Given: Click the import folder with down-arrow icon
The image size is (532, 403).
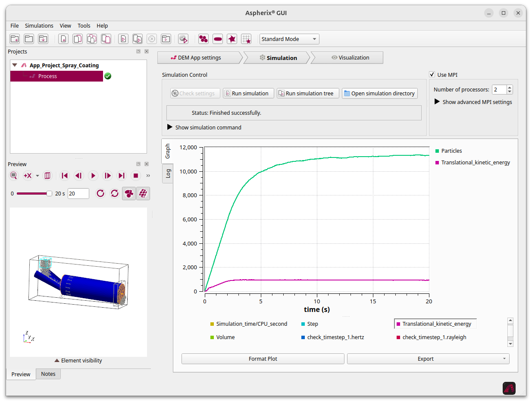Looking at the screenshot, I should pyautogui.click(x=43, y=39).
